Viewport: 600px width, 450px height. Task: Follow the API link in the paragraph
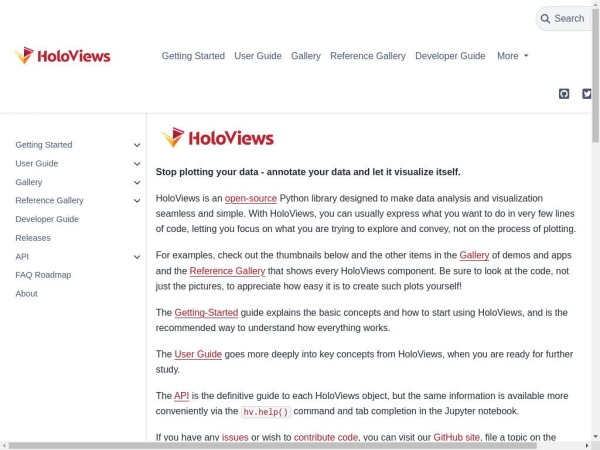pos(181,396)
